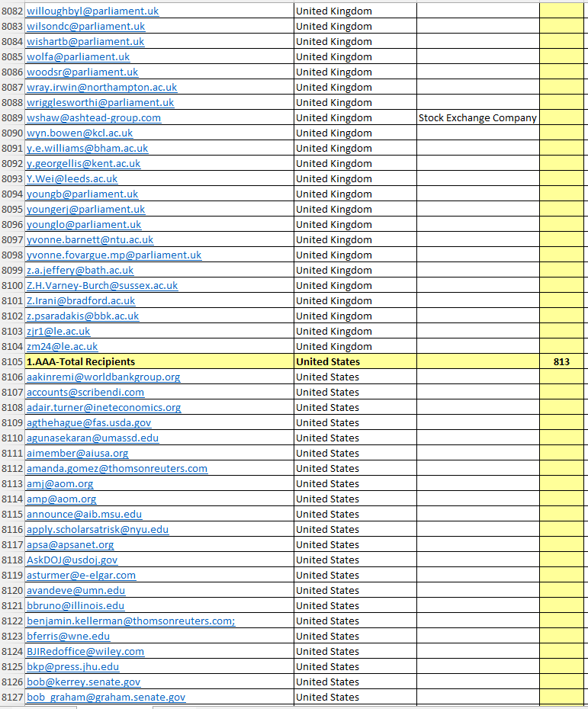Click asturmer@e-elgar.com link
588x709 pixels.
tap(81, 576)
